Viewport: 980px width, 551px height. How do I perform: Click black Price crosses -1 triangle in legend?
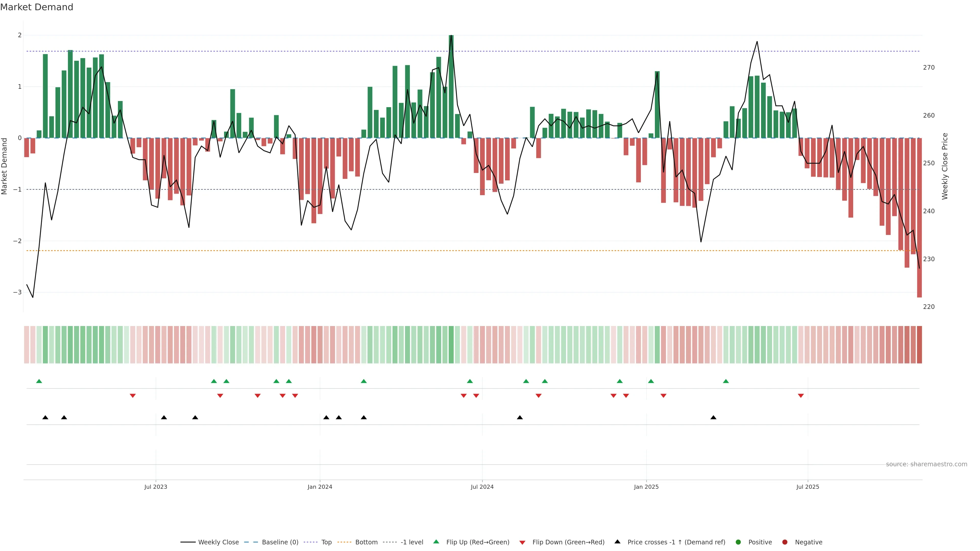coord(617,542)
